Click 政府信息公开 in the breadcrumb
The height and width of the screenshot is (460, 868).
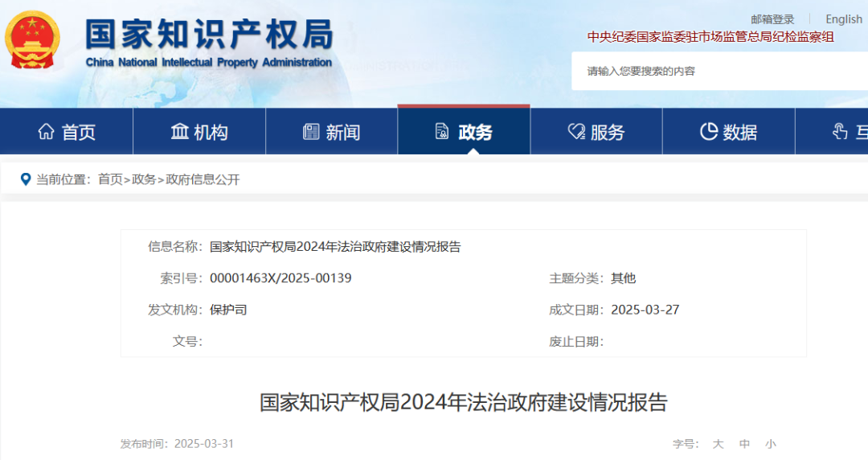pos(203,179)
